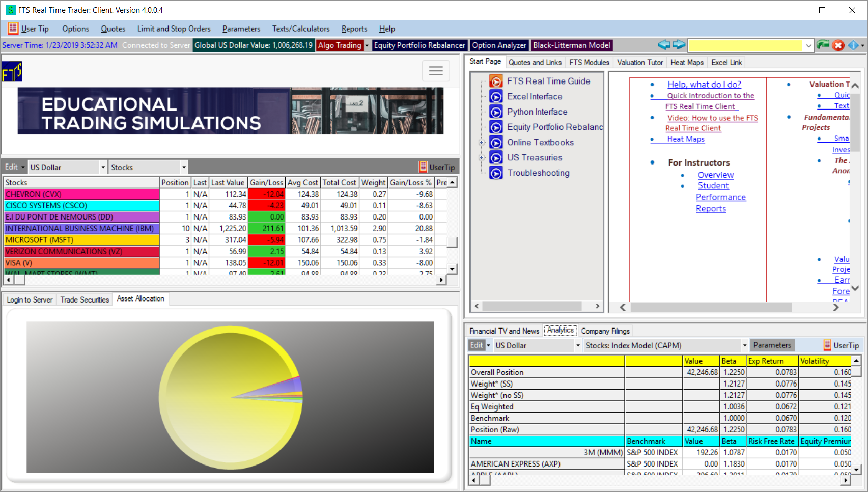The width and height of the screenshot is (868, 492).
Task: Open the Quotes menu
Action: 113,29
